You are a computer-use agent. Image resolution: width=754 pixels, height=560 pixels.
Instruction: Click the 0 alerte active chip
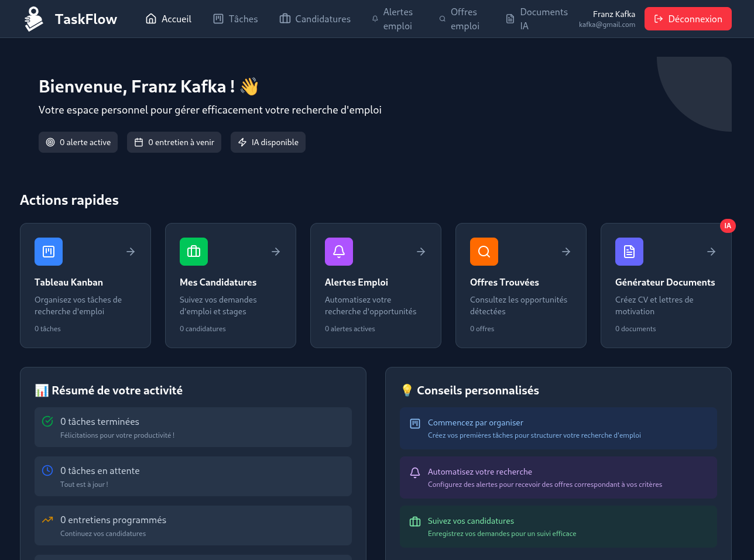(x=78, y=142)
